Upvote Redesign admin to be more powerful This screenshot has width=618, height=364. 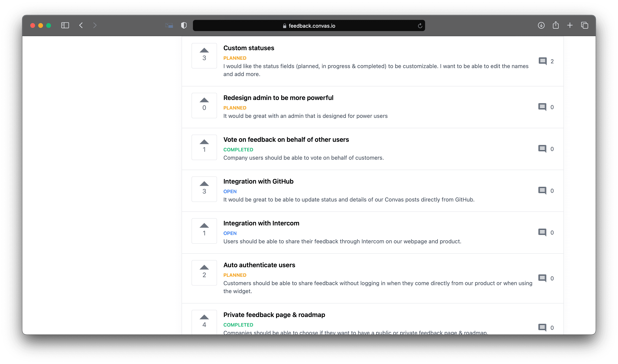[204, 106]
